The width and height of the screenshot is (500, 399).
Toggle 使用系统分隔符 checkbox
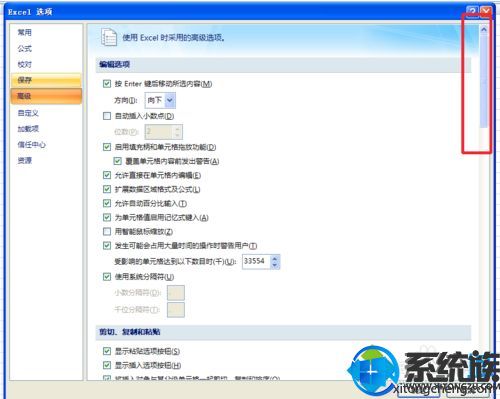coord(107,277)
